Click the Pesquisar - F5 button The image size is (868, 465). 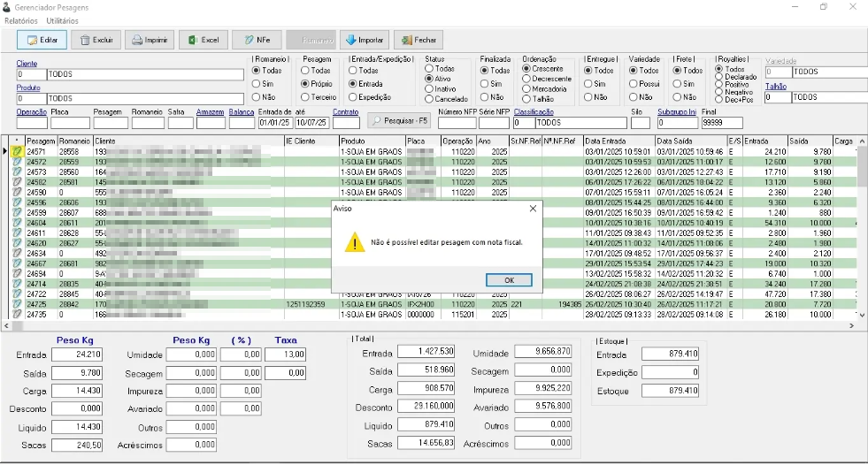point(398,120)
